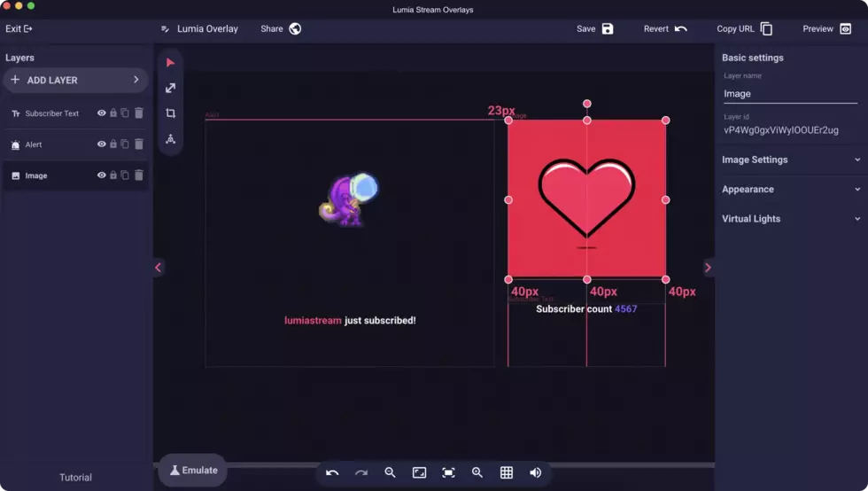
Task: Hide the Alert layer
Action: [101, 144]
